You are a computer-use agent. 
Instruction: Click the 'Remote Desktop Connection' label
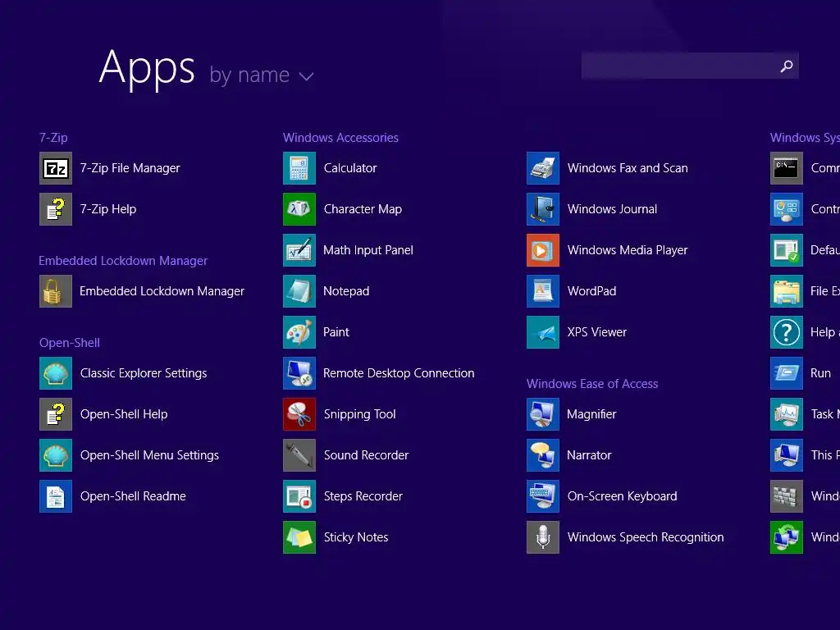pos(399,373)
